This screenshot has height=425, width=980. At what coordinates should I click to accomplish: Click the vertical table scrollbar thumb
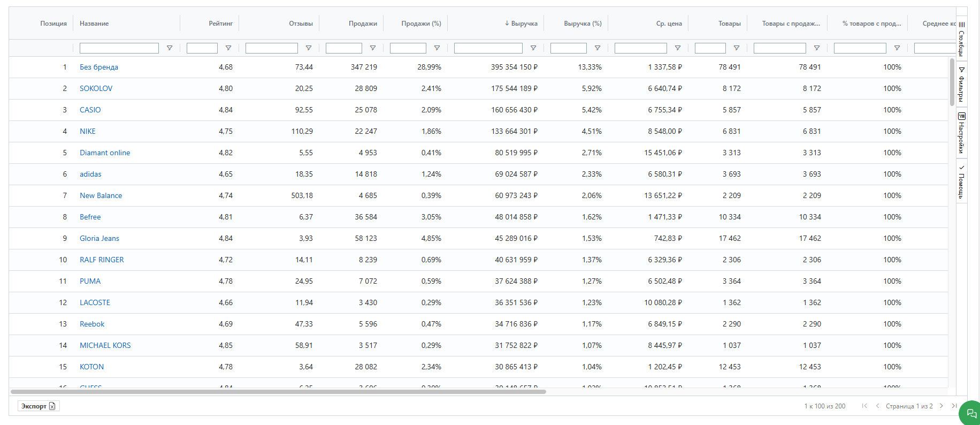pos(952,82)
